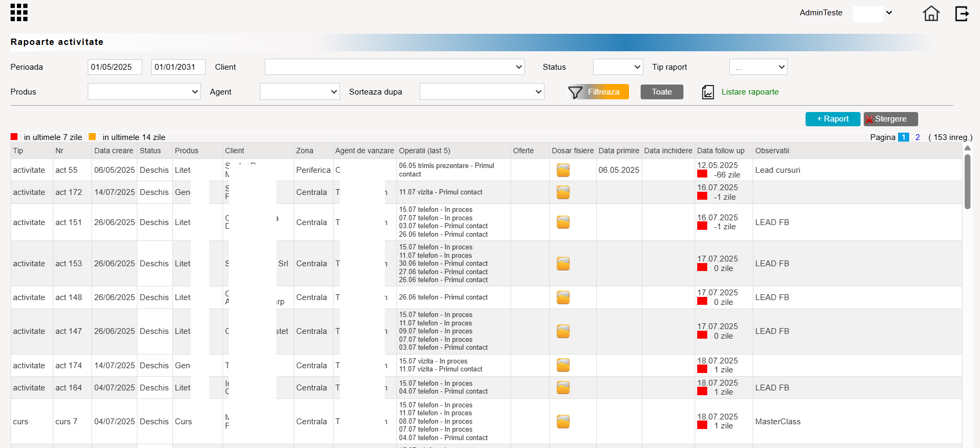
Task: Expand the Client dropdown
Action: point(395,67)
